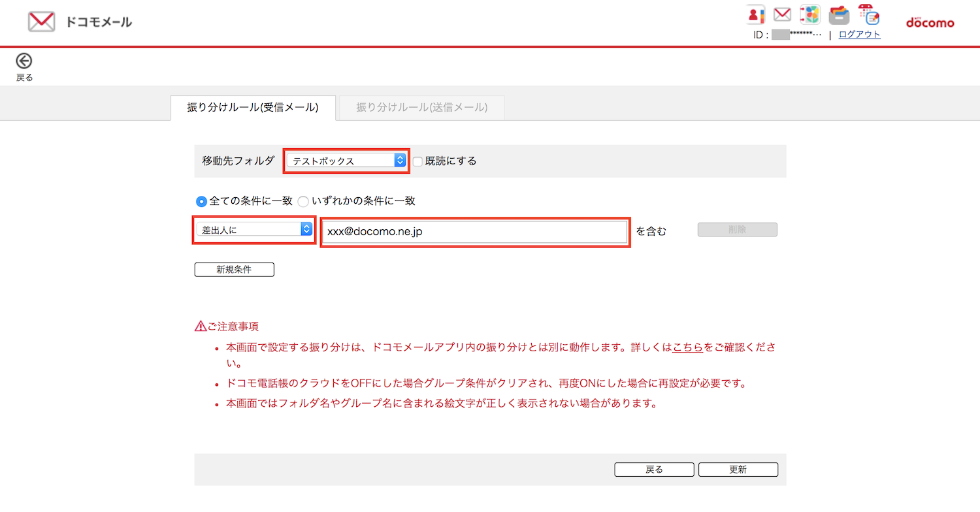
Task: Click the を含む label
Action: (651, 231)
